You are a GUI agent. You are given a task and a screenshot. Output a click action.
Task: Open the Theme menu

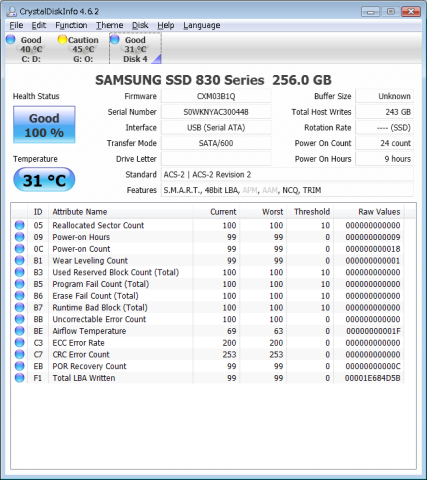pyautogui.click(x=110, y=25)
